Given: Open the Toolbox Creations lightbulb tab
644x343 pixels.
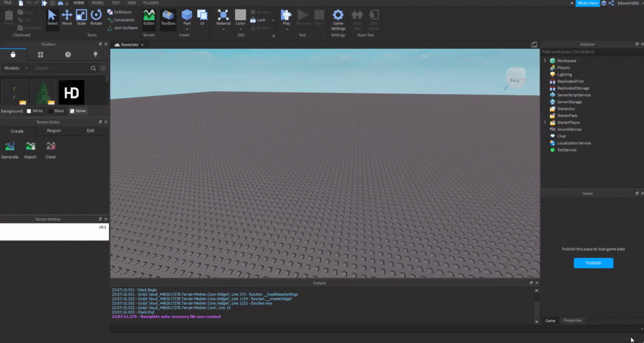Looking at the screenshot, I should click(95, 54).
